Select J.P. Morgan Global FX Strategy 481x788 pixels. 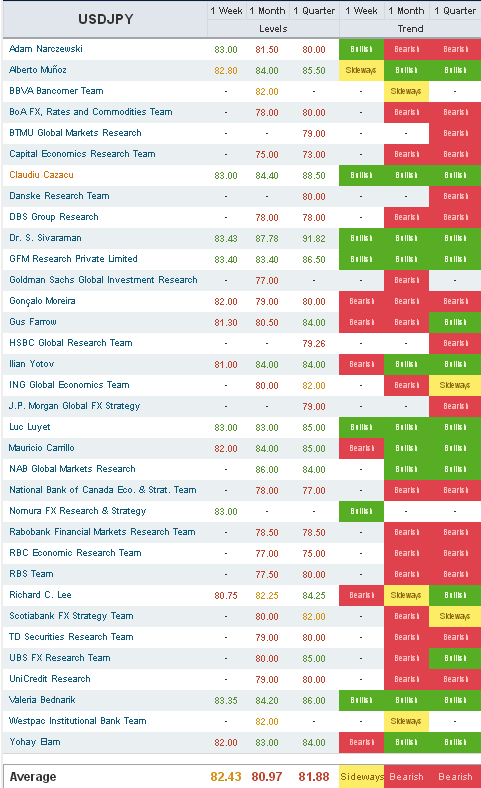click(74, 406)
